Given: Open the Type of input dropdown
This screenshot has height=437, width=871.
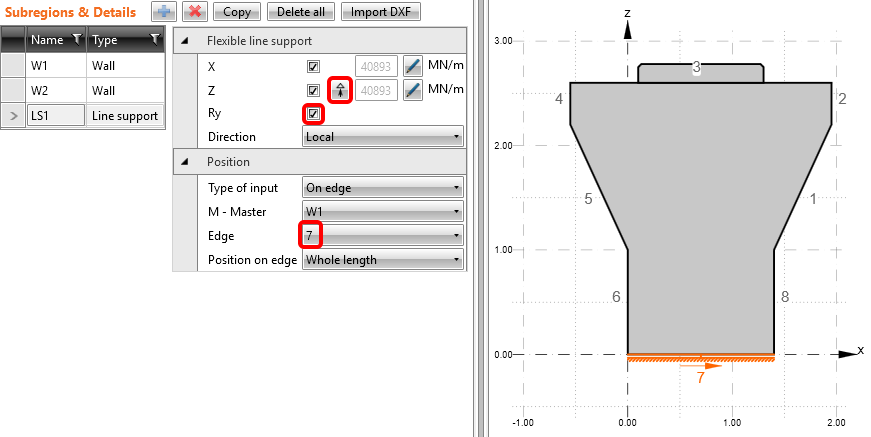Looking at the screenshot, I should (383, 187).
